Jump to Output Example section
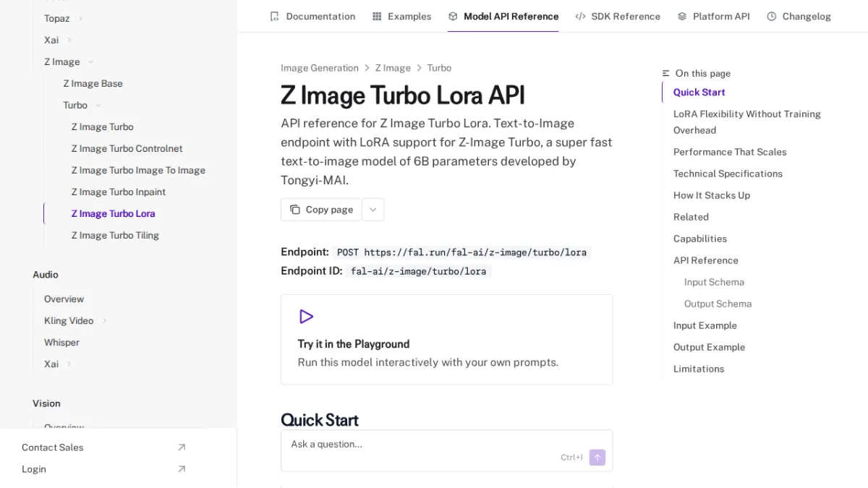 709,347
